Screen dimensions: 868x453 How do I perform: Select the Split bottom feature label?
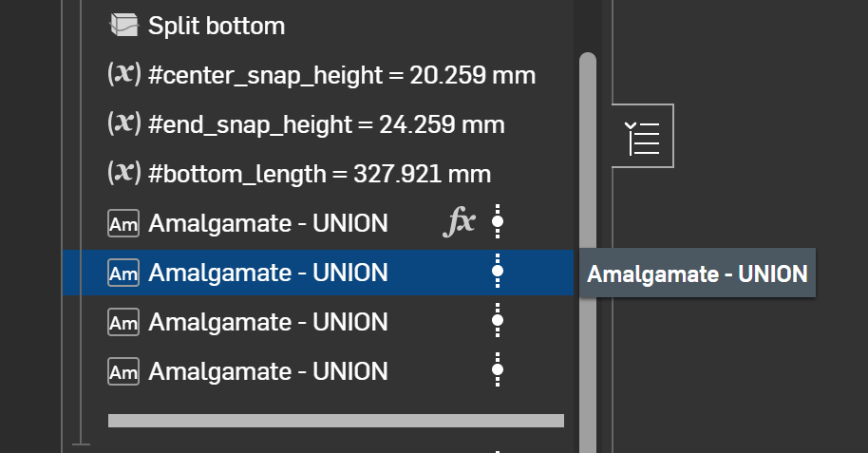[x=217, y=26]
